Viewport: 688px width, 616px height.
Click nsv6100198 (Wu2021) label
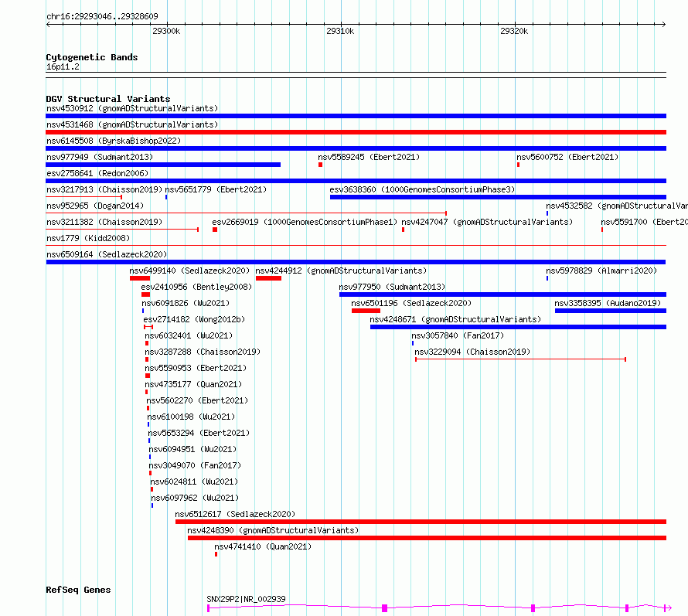tap(191, 417)
